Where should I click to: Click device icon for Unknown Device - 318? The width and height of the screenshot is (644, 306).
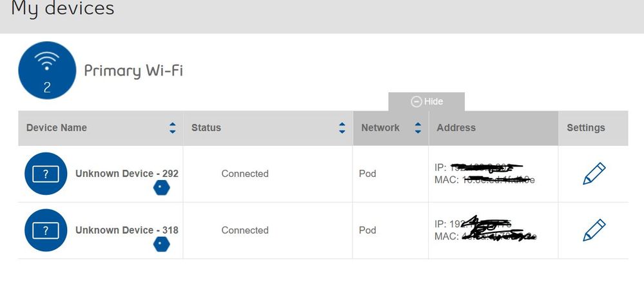[x=46, y=230]
